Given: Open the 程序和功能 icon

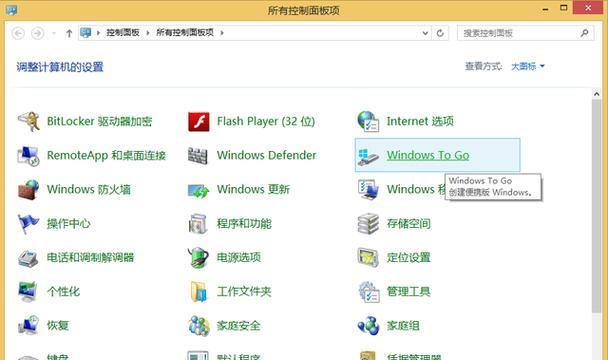Looking at the screenshot, I should pos(198,223).
